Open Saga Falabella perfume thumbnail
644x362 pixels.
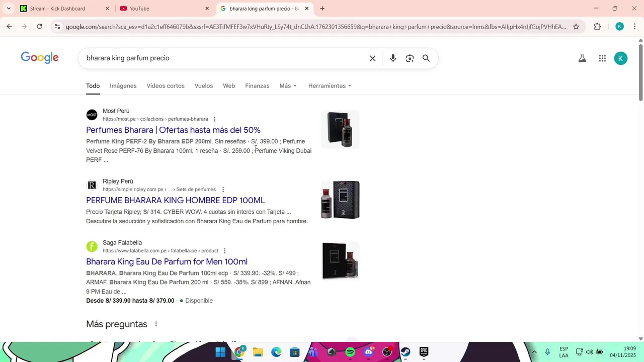(340, 261)
